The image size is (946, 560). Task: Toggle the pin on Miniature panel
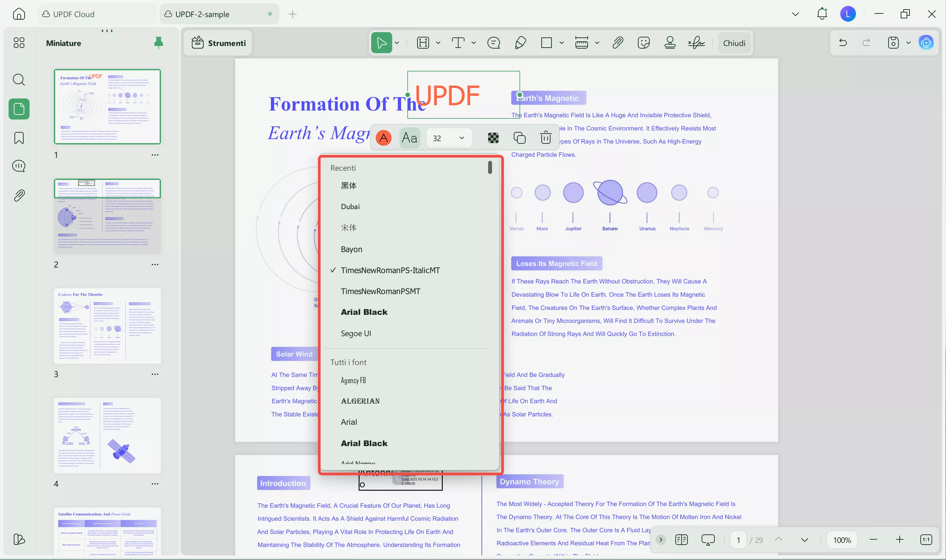tap(159, 43)
